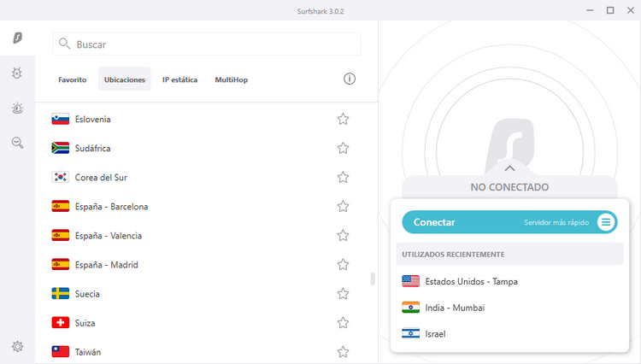Favorite Suiza with its star
The width and height of the screenshot is (641, 364).
(343, 323)
